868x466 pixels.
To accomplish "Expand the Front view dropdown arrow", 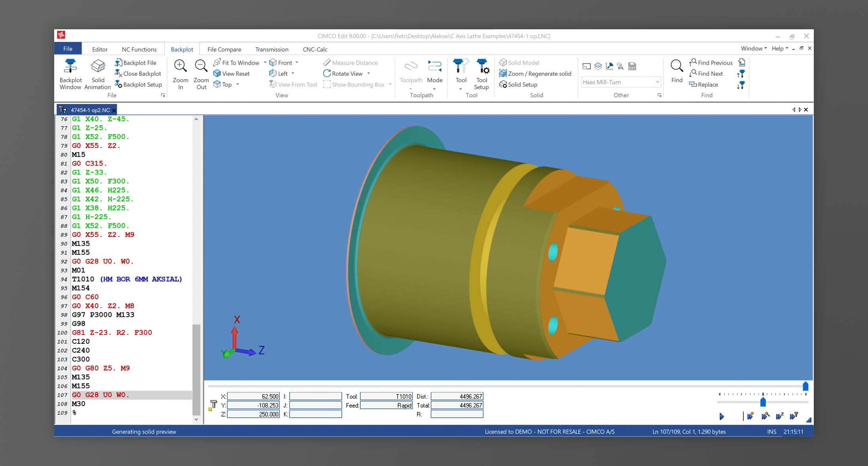I will tap(297, 63).
